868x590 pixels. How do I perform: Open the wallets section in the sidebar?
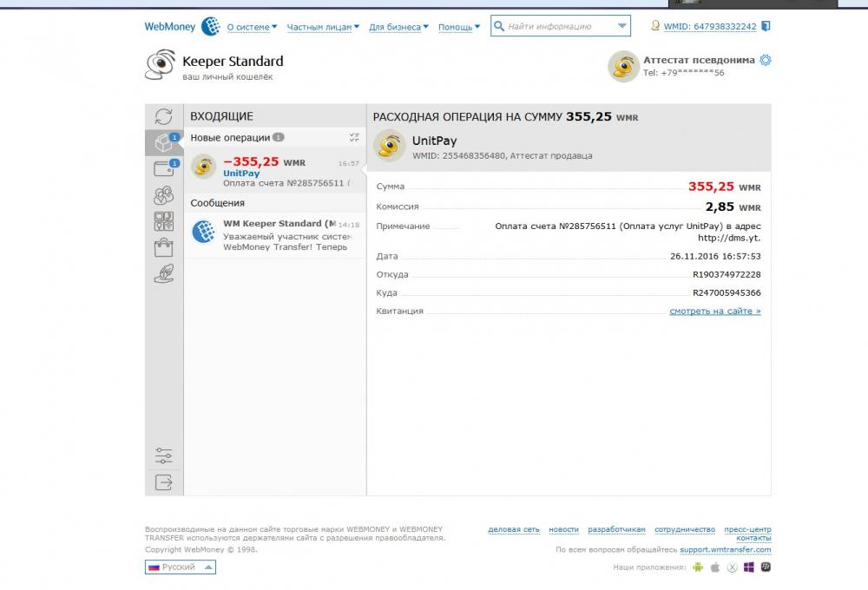tap(163, 169)
